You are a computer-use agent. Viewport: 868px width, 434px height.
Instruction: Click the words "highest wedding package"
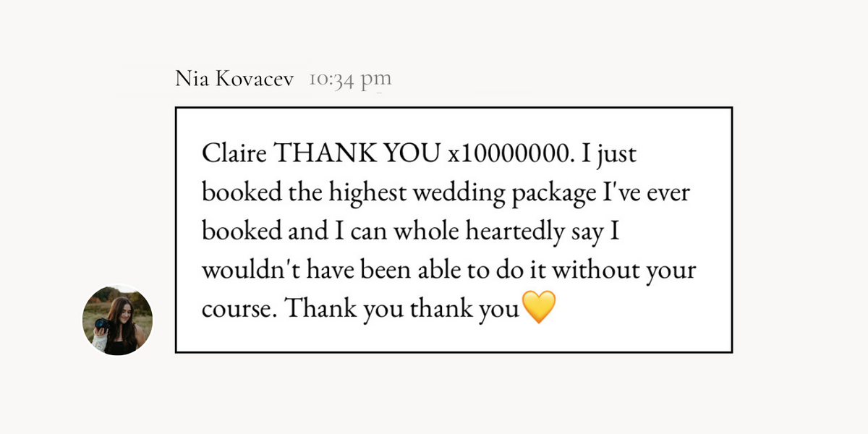(x=466, y=194)
